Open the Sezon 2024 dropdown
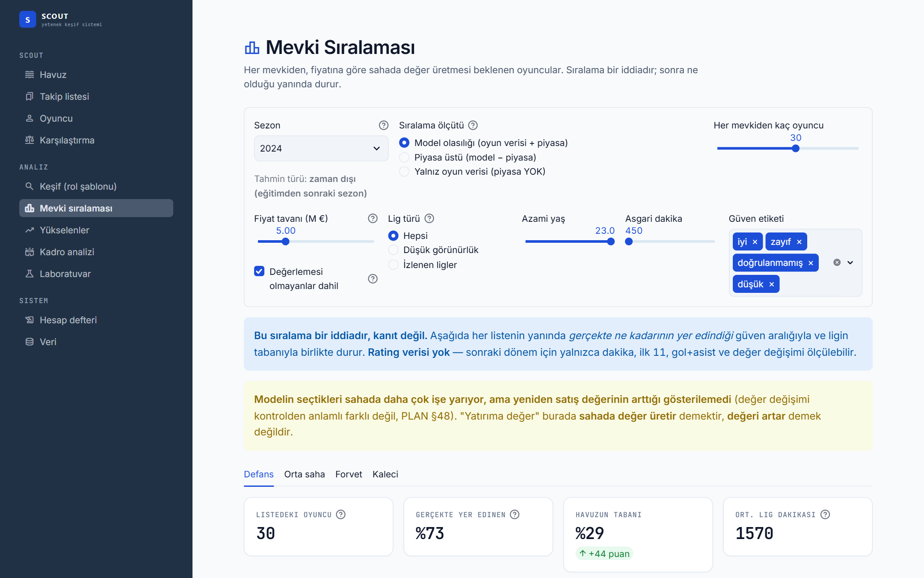 [321, 148]
